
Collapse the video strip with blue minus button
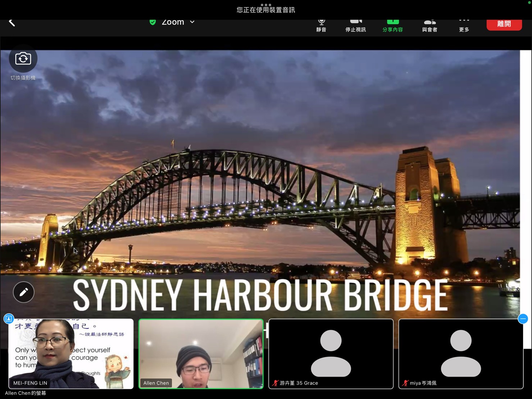pyautogui.click(x=523, y=319)
